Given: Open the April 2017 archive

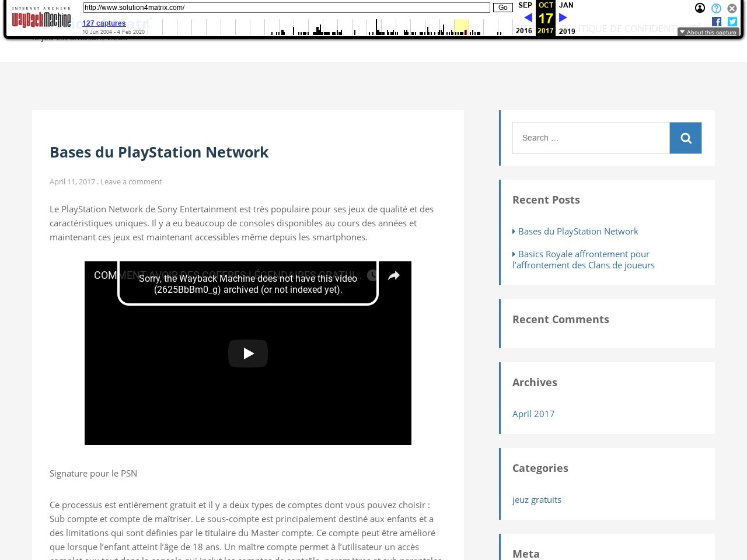Looking at the screenshot, I should coord(533,414).
